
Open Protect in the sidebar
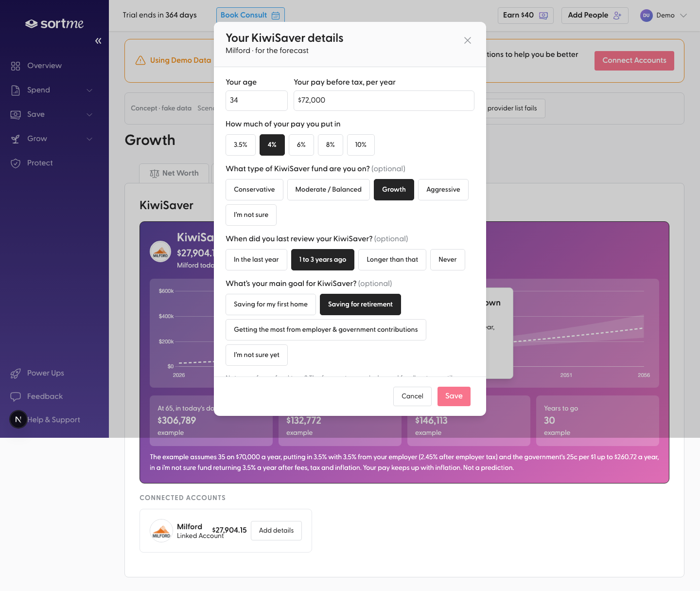pos(40,163)
